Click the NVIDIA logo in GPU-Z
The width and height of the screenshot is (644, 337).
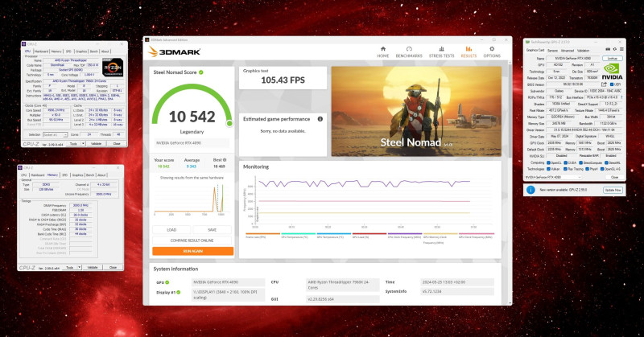click(613, 72)
